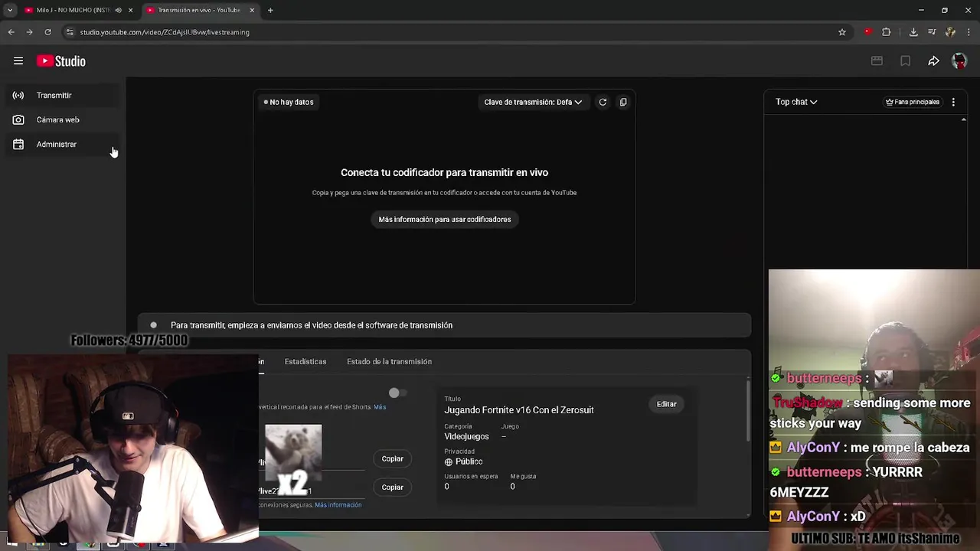Toggle the Shorts feed vertical switch
The width and height of the screenshot is (980, 551).
pos(397,393)
